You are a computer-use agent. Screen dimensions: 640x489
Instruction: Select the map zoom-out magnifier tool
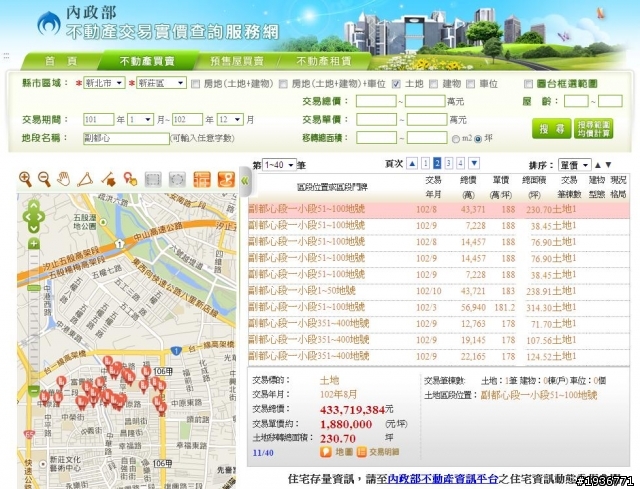(x=44, y=179)
